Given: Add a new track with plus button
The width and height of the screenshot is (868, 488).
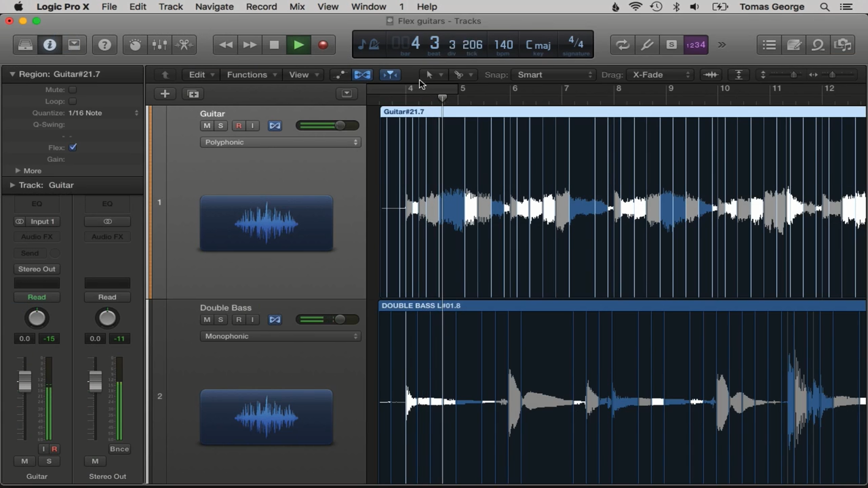Looking at the screenshot, I should (165, 94).
